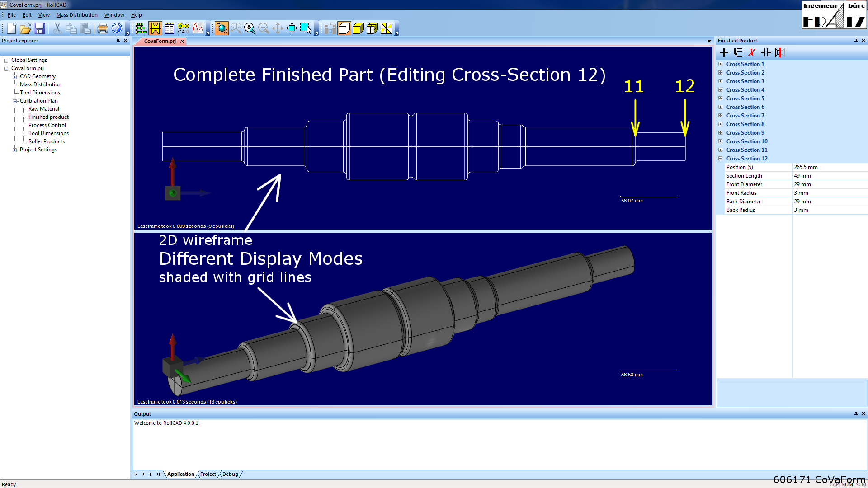Switch to shaded yellow cube display mode
868x488 pixels.
358,28
